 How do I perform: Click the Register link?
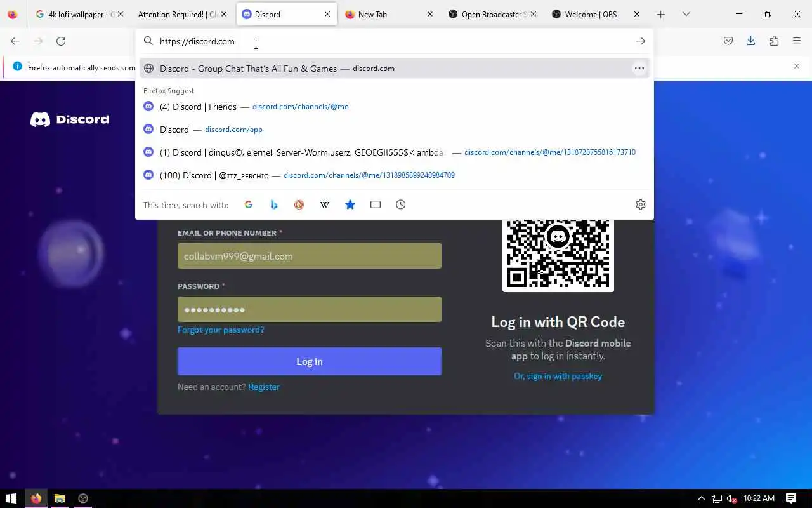coord(264,387)
